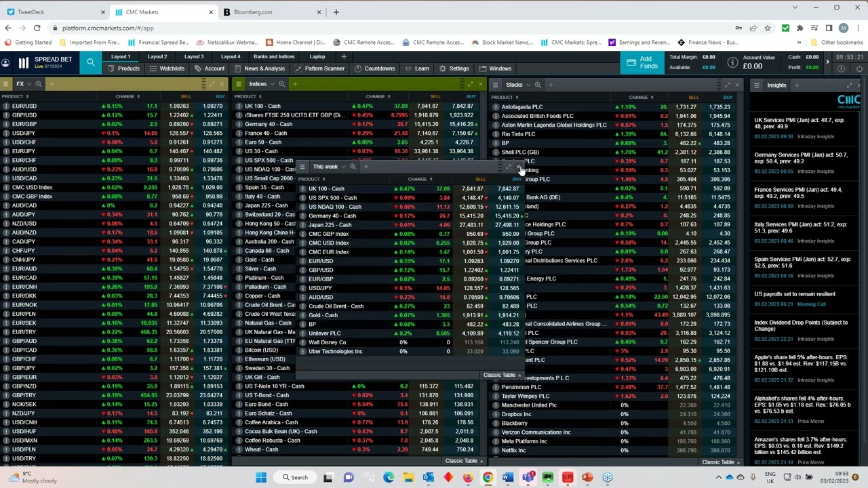This screenshot has width=868, height=488.
Task: Add a tab in This week panel
Action: coord(366,167)
